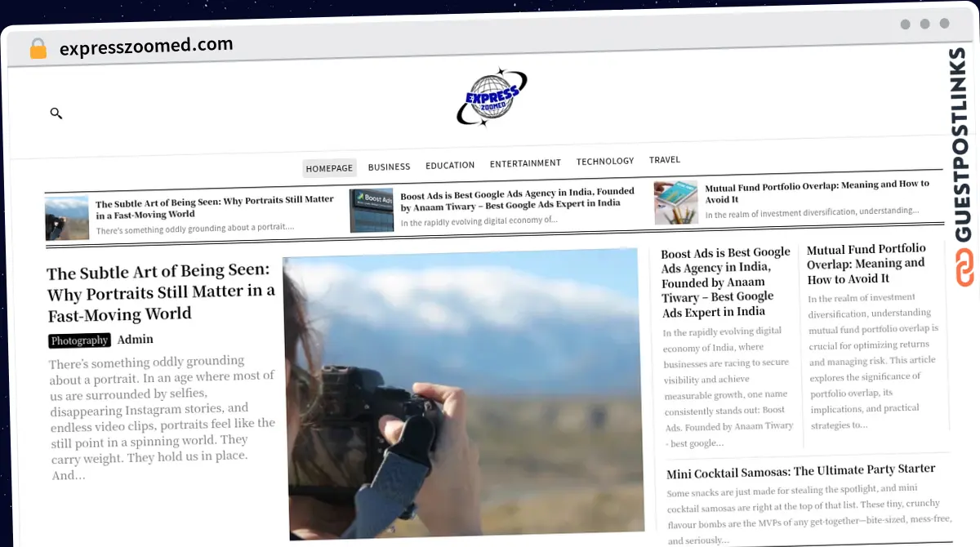Click the excerpt 'In the realm of investment diversification' in right column
This screenshot has height=547, width=980.
(873, 361)
